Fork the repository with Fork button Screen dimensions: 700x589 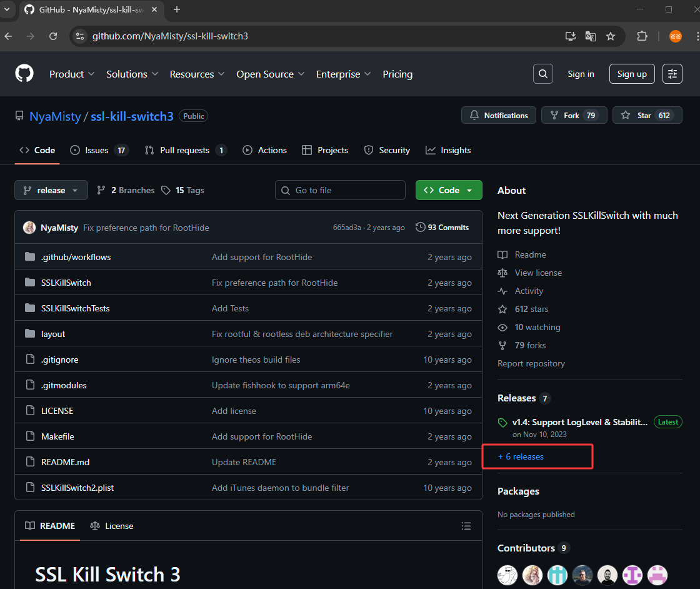[574, 115]
